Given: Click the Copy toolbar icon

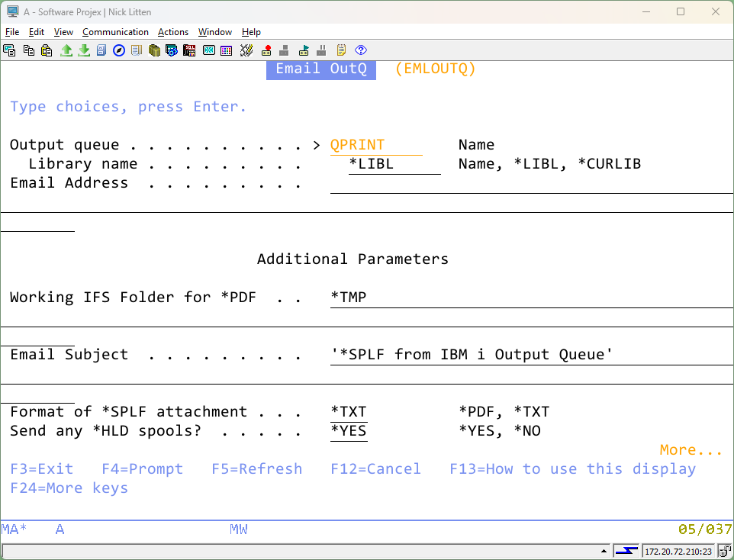Looking at the screenshot, I should point(28,50).
